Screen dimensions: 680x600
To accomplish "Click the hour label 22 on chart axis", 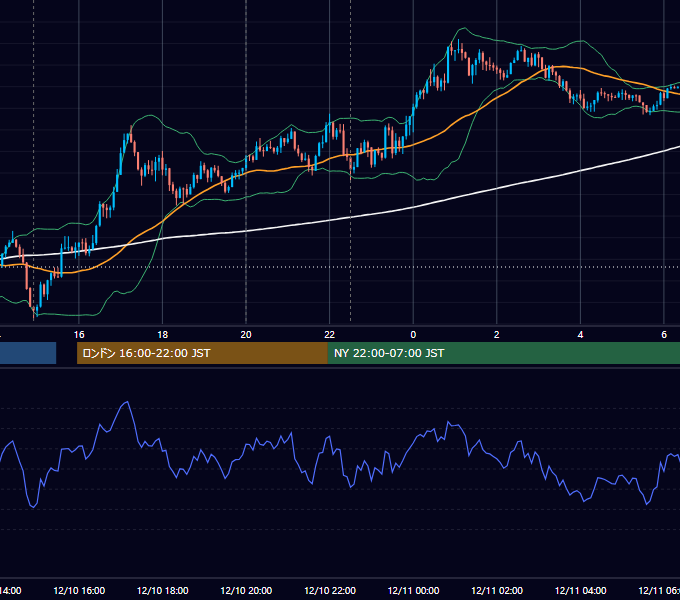I will coord(330,335).
